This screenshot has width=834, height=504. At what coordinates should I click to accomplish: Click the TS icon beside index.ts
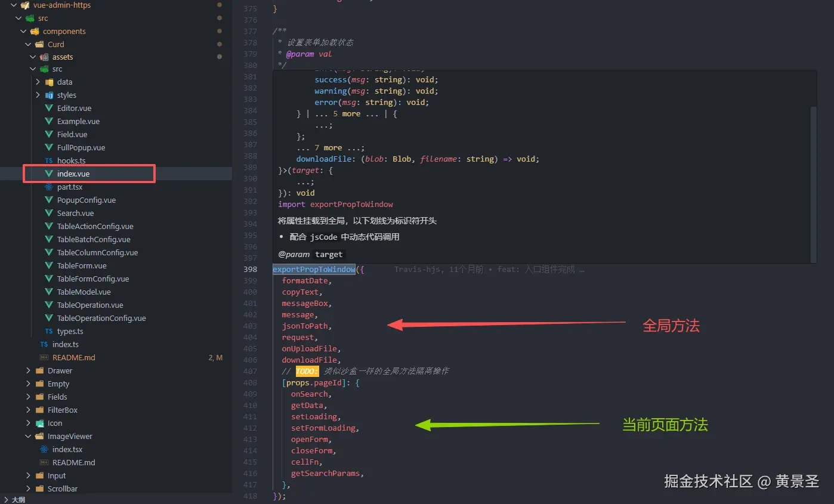tap(44, 344)
